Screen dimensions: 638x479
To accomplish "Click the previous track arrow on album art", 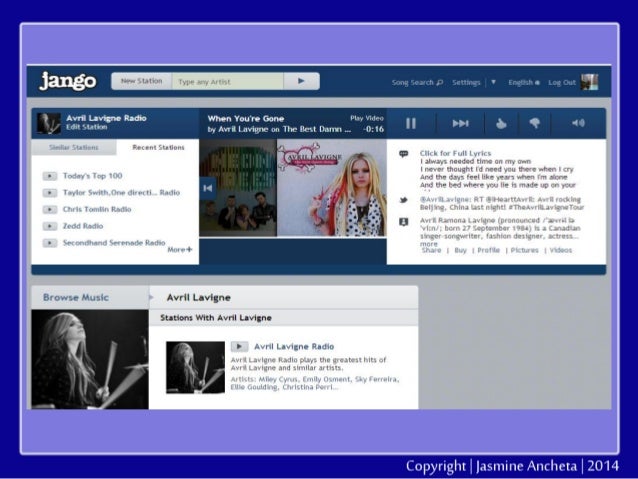I will tap(208, 188).
